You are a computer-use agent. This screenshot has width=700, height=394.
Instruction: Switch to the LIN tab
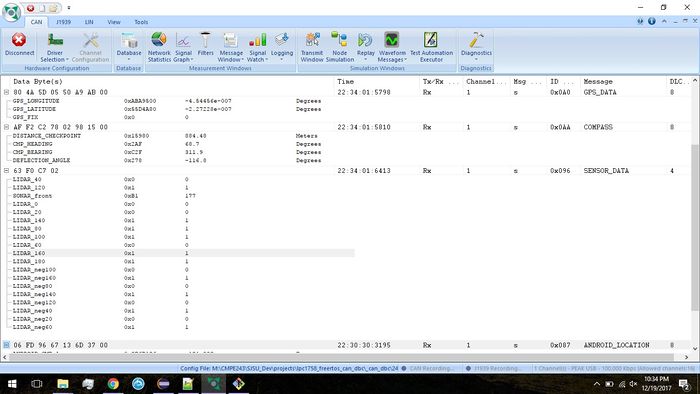(x=89, y=22)
